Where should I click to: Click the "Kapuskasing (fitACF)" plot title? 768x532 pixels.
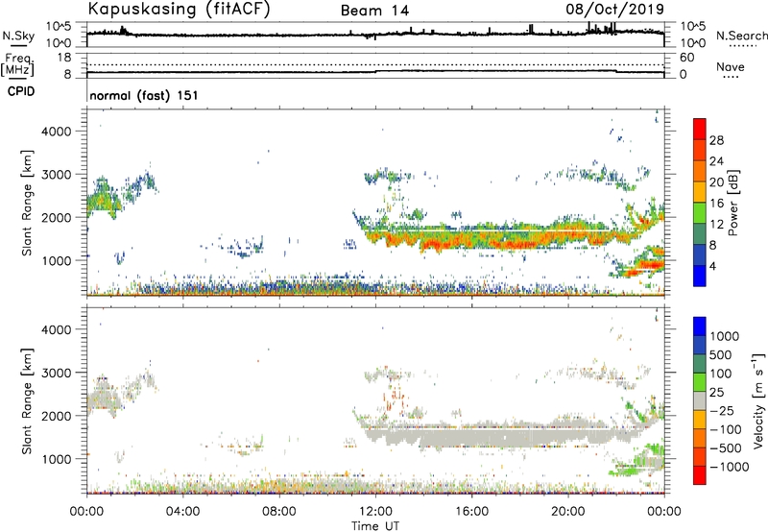(179, 10)
